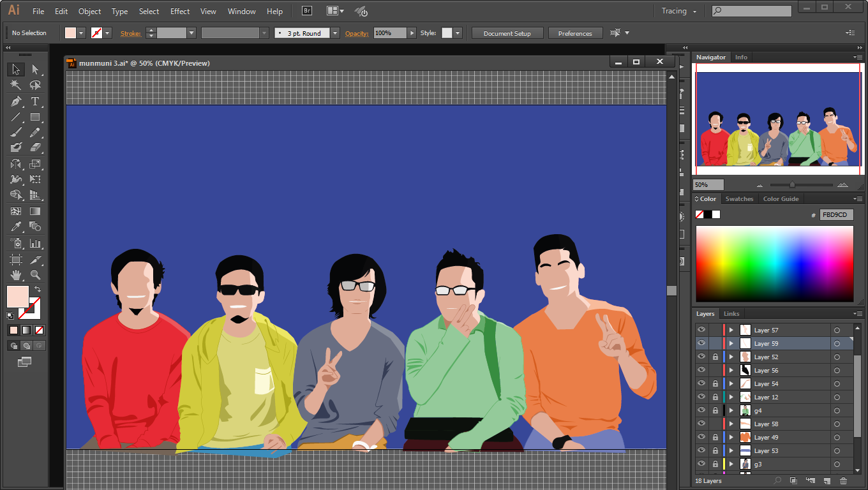Click the Direct Selection tool

pyautogui.click(x=35, y=70)
